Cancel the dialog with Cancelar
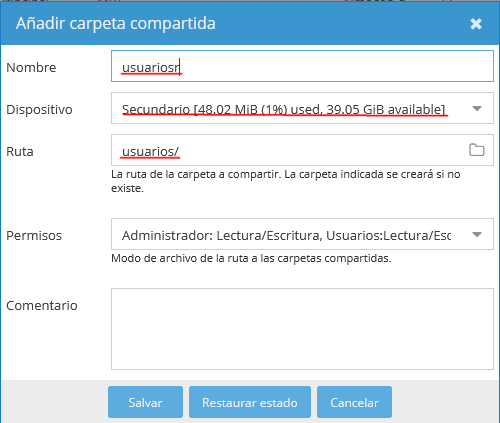The width and height of the screenshot is (500, 423). pyautogui.click(x=354, y=402)
